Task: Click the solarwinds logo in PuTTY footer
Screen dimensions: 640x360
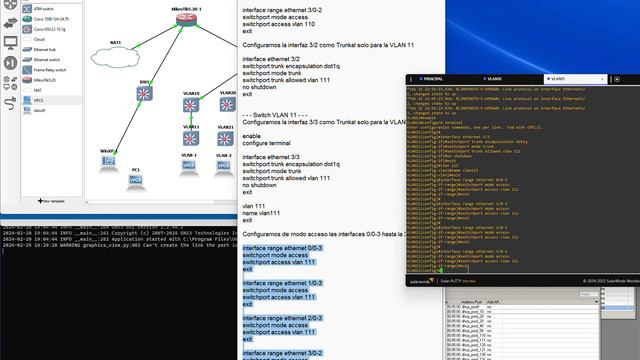Action: [422, 281]
